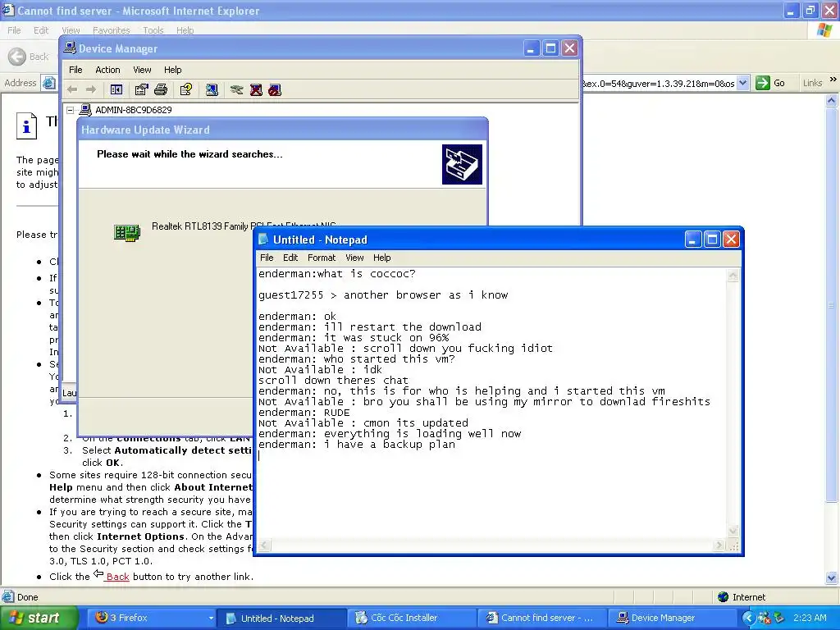
Task: Open the Internet Explorer Favorites menu
Action: pos(112,30)
